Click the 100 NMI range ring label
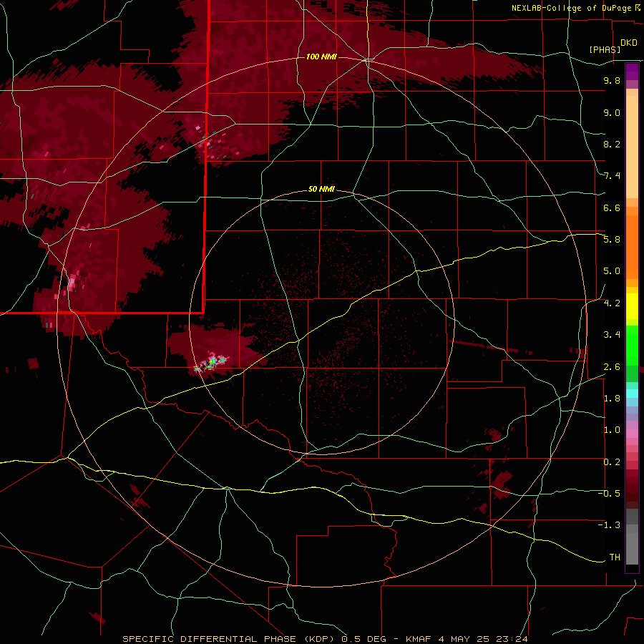The image size is (644, 644). [x=321, y=57]
